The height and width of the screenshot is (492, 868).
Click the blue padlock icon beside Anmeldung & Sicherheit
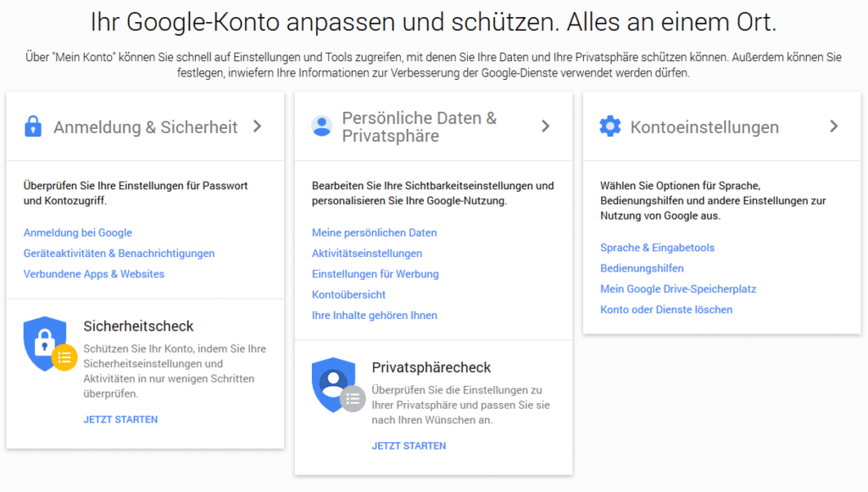pyautogui.click(x=33, y=126)
